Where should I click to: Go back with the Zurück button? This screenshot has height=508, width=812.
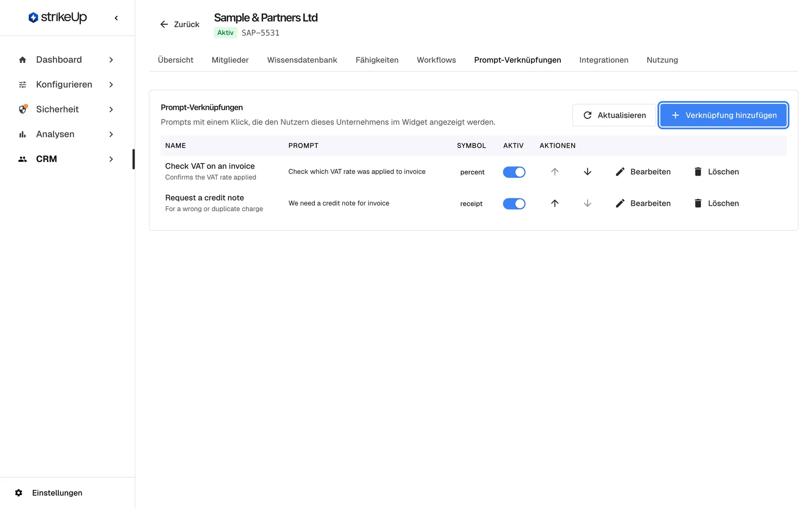click(180, 24)
